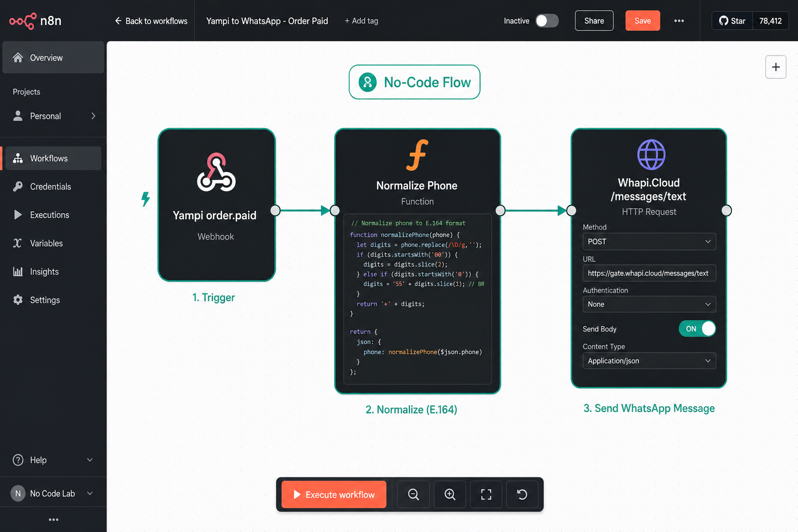Click the Yampi order.paid node title
Viewport: 798px width, 532px height.
(215, 215)
